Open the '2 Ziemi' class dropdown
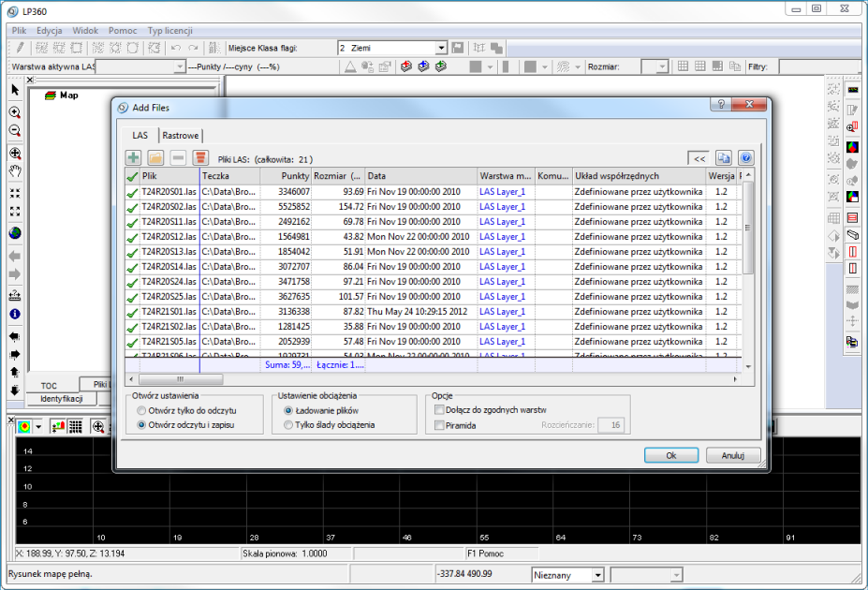 click(x=441, y=48)
